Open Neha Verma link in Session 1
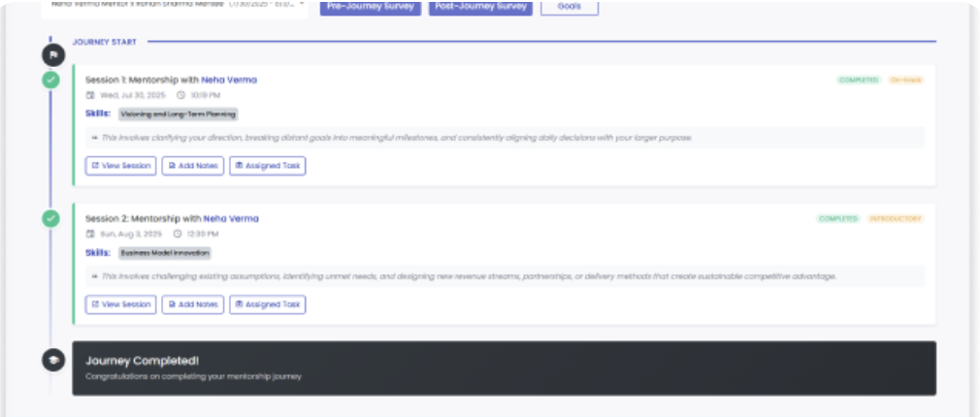This screenshot has width=980, height=417. [x=229, y=80]
